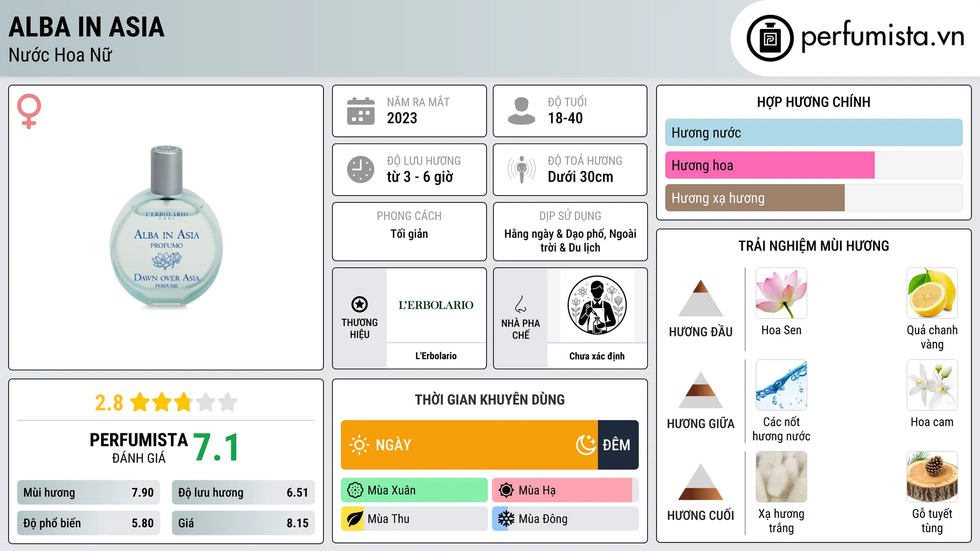This screenshot has height=551, width=980.
Task: Select the Các nốt hương nước image
Action: click(x=781, y=385)
